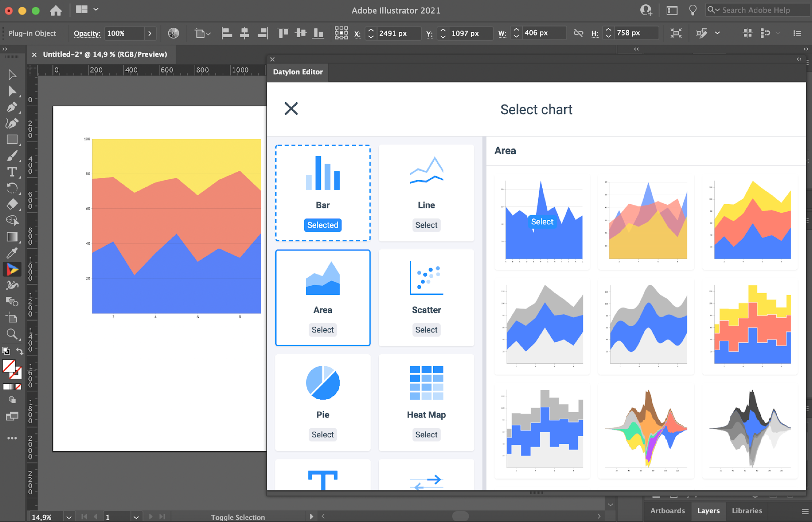The height and width of the screenshot is (522, 812).
Task: Select the Eyedropper tool
Action: click(12, 253)
